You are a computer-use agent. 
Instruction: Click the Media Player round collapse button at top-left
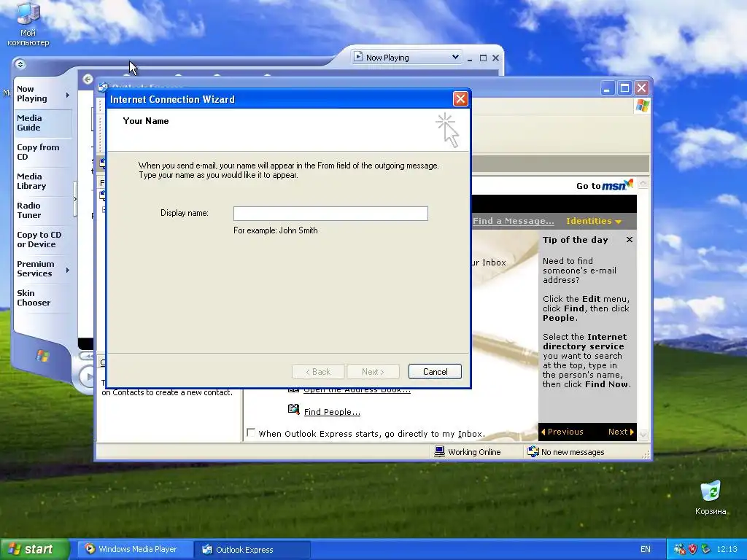point(20,64)
